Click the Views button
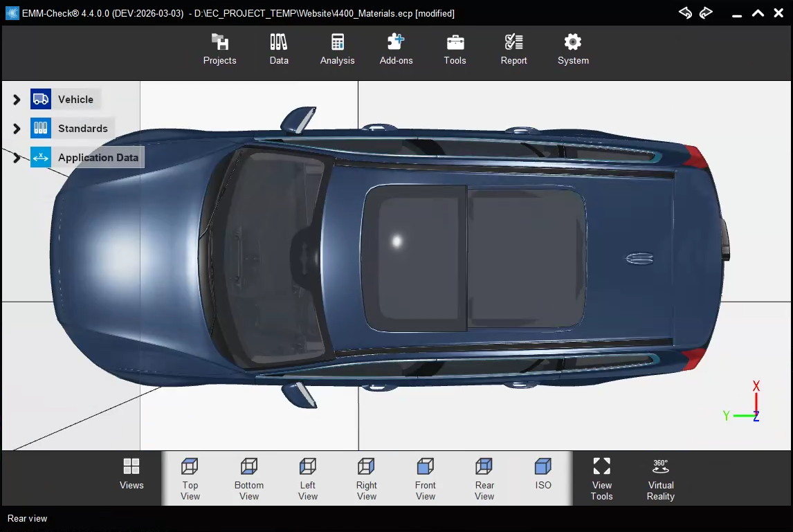The height and width of the screenshot is (532, 793). (131, 477)
